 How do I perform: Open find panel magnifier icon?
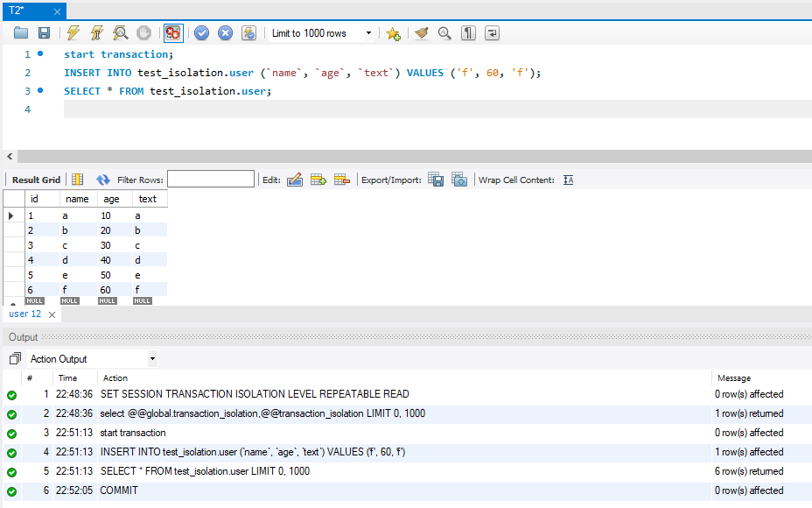(444, 33)
